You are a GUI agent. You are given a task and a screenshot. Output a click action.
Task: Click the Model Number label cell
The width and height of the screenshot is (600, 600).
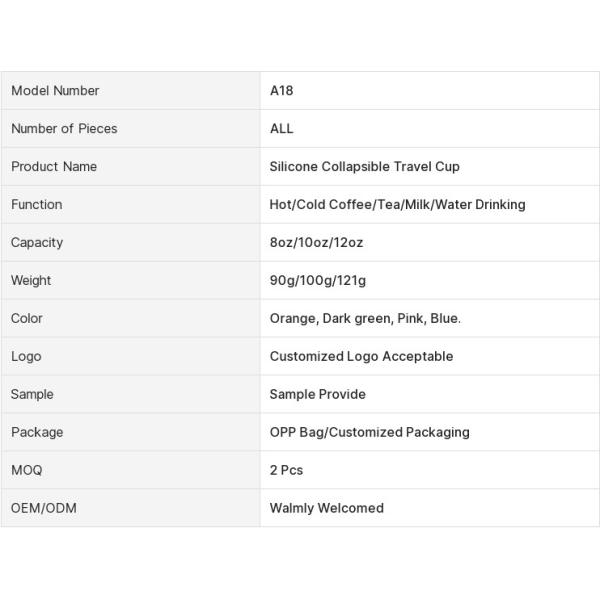[55, 91]
